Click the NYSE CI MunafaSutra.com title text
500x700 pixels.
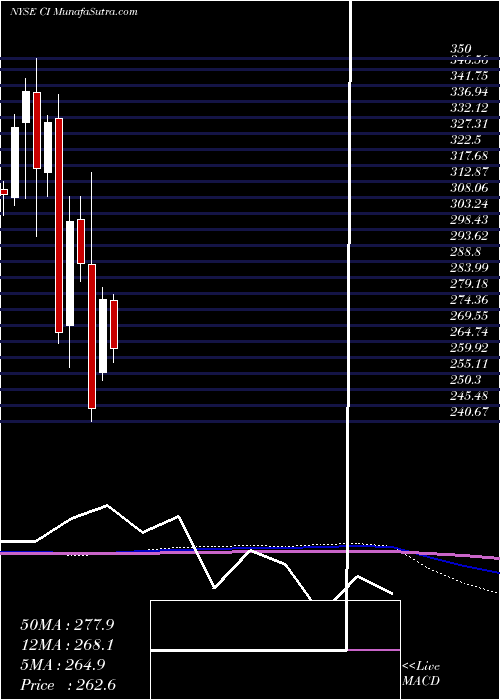(73, 12)
